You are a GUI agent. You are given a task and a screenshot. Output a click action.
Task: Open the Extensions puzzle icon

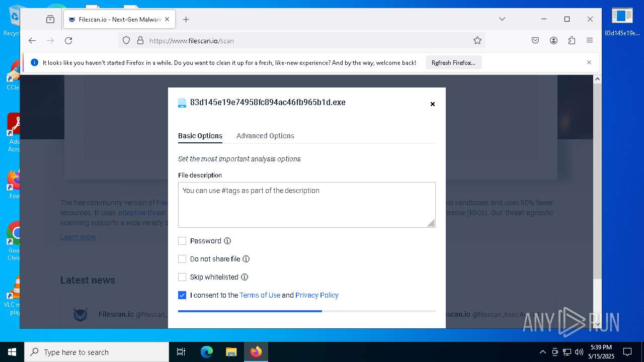click(x=572, y=41)
